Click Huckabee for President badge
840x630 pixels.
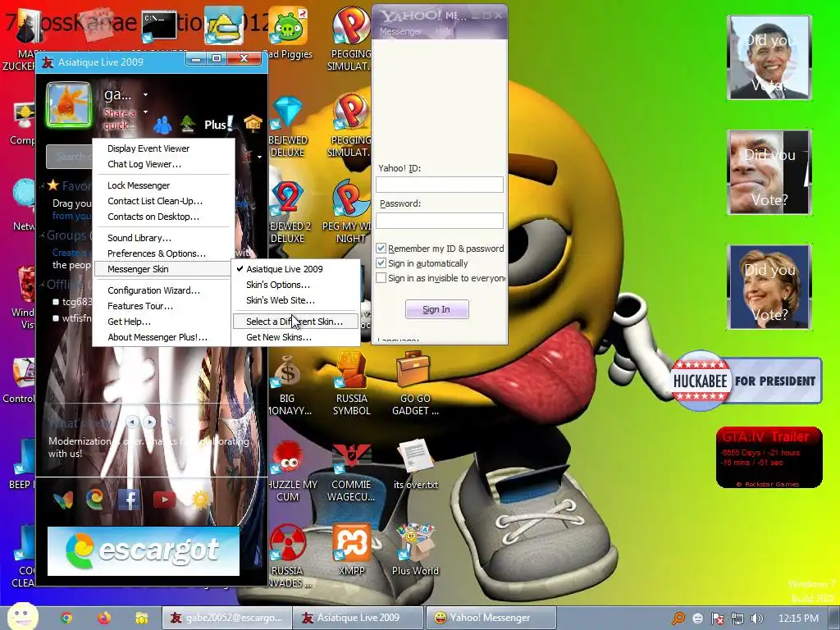pos(746,381)
